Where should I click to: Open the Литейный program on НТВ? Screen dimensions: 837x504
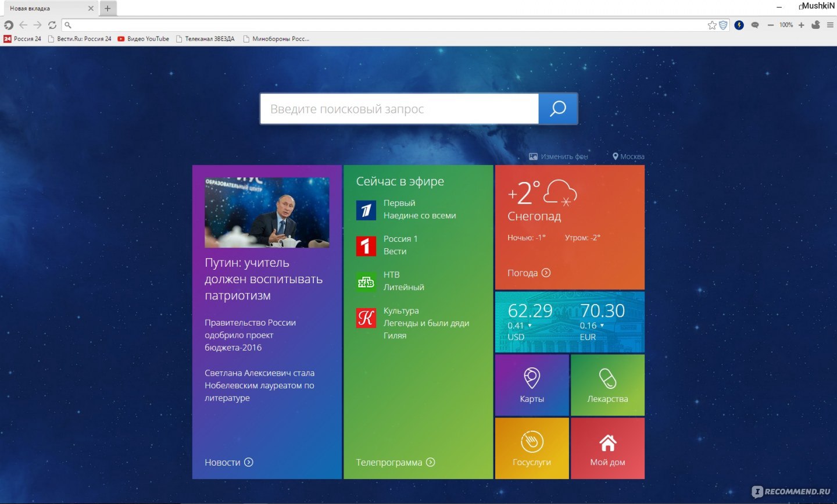(404, 287)
